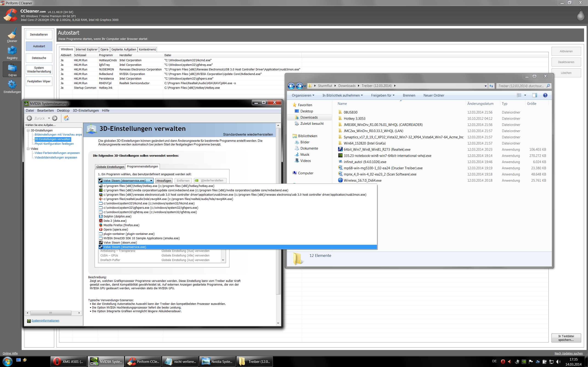The height and width of the screenshot is (367, 588).
Task: Click the NVIDIA home icon in toolbar
Action: tap(66, 118)
